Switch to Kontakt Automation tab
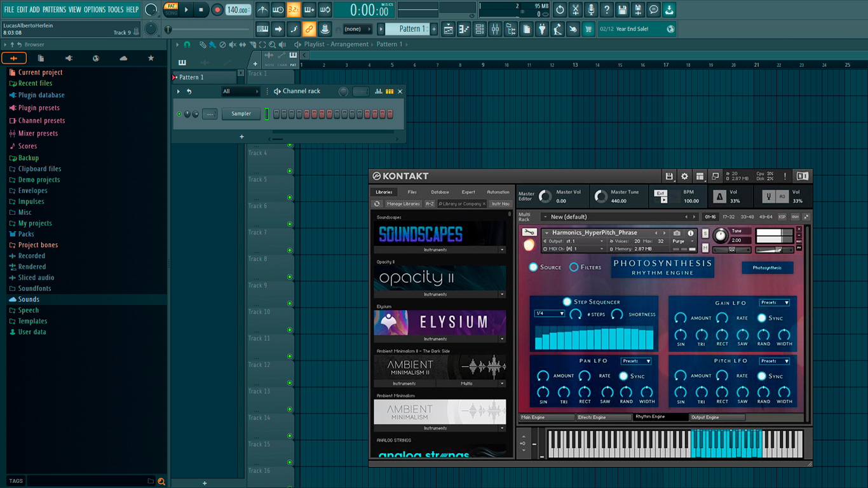Screen dimensions: 868x488 (498, 192)
